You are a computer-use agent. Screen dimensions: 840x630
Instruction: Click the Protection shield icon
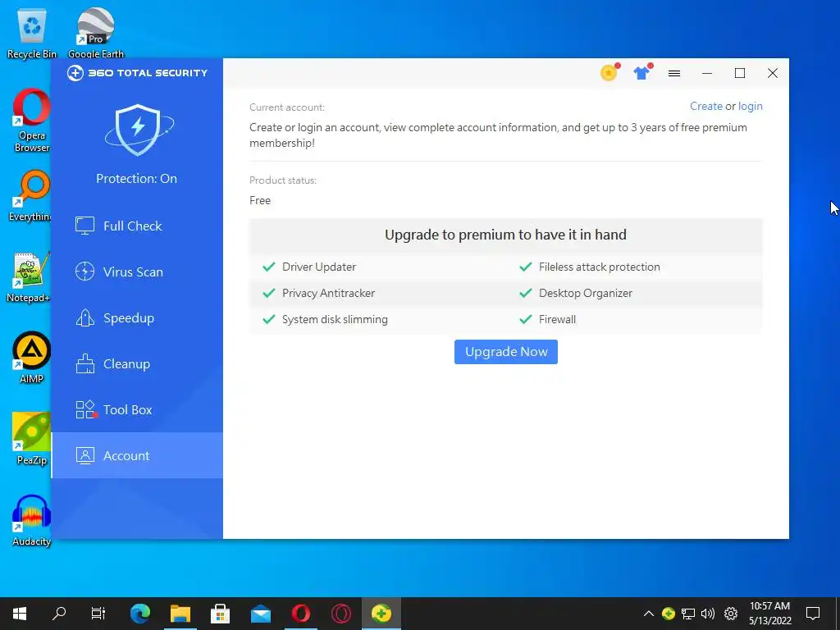click(138, 130)
